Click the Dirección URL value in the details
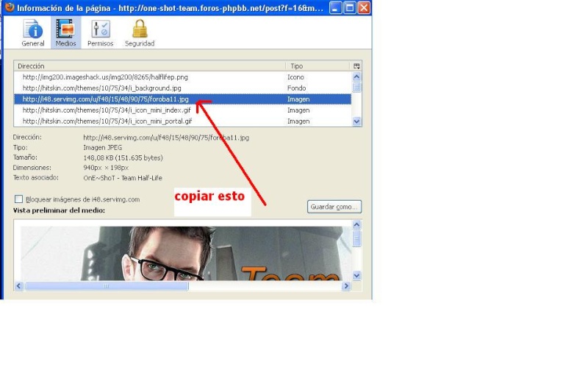Viewport: 588px width, 381px height. point(166,138)
